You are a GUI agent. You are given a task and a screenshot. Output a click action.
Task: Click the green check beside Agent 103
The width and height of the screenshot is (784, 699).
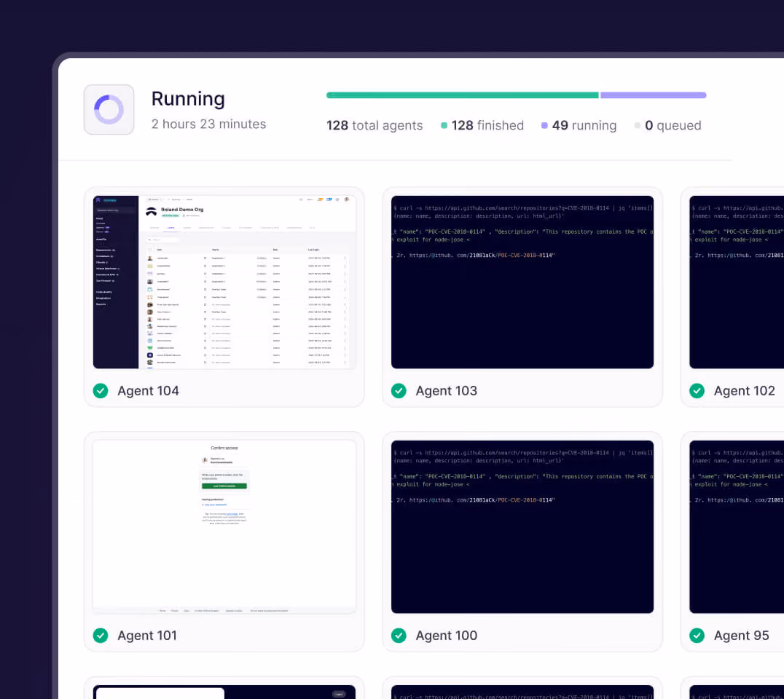click(x=399, y=391)
